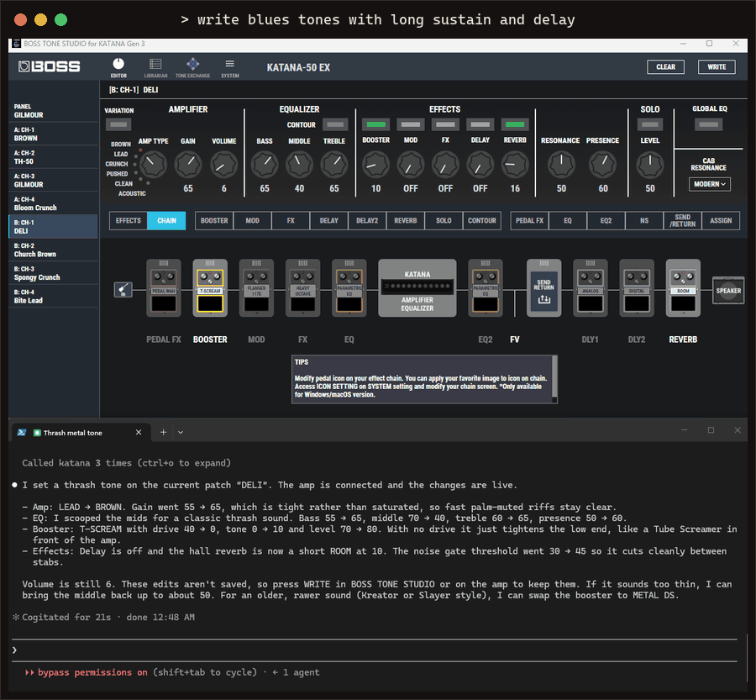Select the B: CH-3 Spongy Crunch patch
The height and width of the screenshot is (700, 756).
(53, 272)
